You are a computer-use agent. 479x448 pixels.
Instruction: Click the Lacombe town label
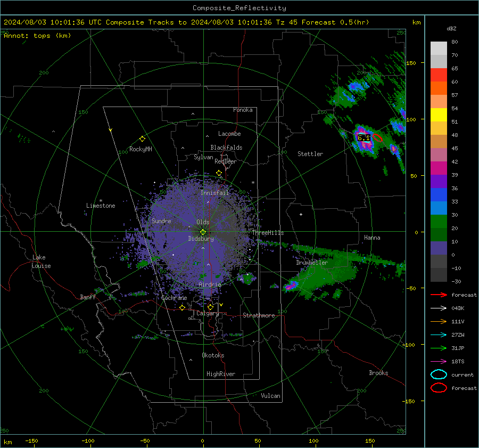(x=229, y=134)
